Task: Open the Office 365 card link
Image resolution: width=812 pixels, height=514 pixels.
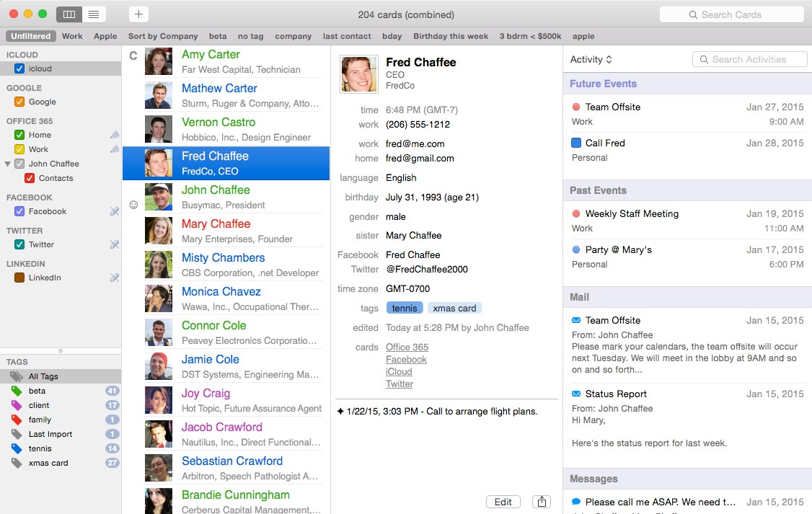Action: [407, 347]
